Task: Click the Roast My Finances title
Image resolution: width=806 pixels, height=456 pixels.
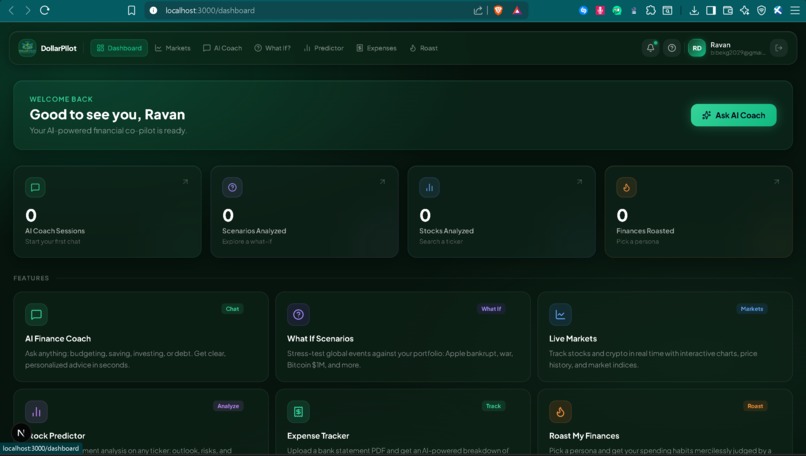Action: (x=584, y=436)
